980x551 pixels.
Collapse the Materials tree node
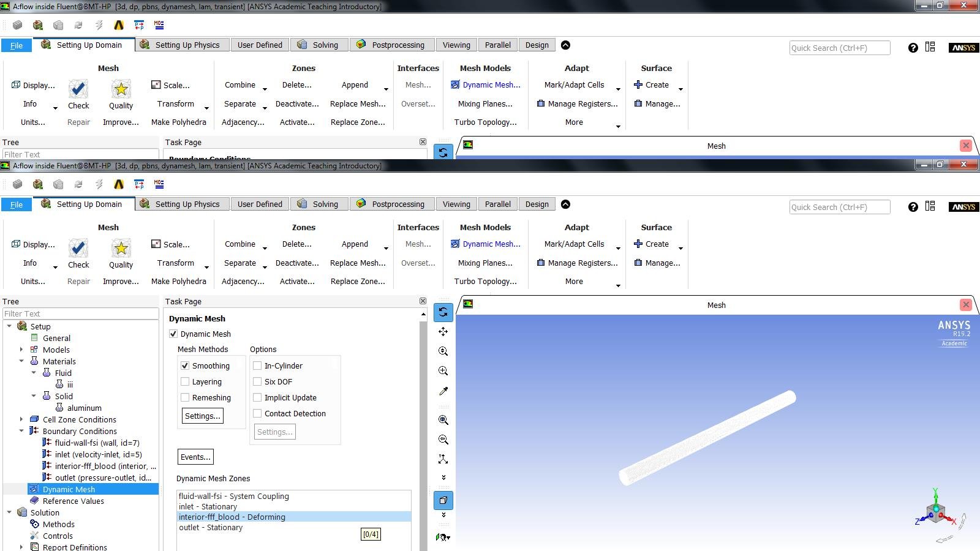click(21, 361)
